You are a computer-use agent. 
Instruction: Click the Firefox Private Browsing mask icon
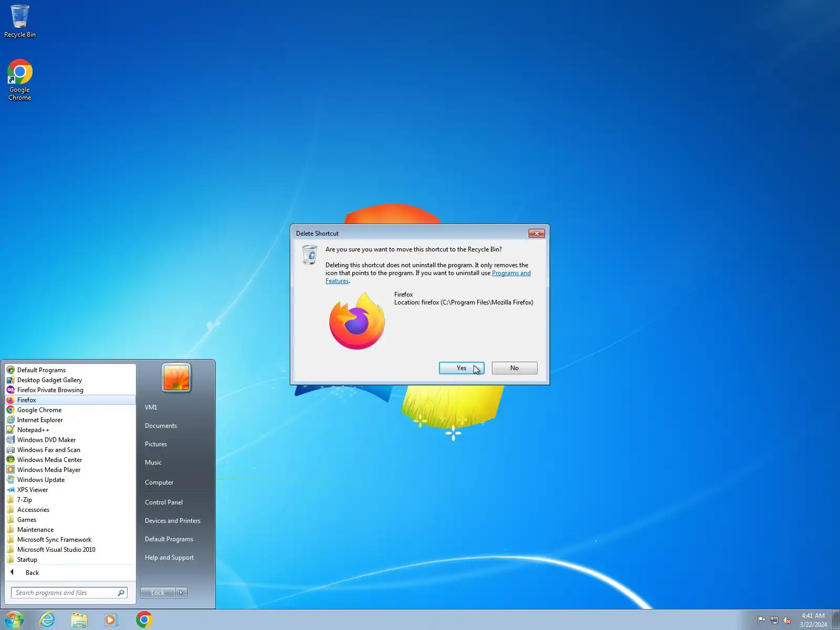tap(10, 390)
